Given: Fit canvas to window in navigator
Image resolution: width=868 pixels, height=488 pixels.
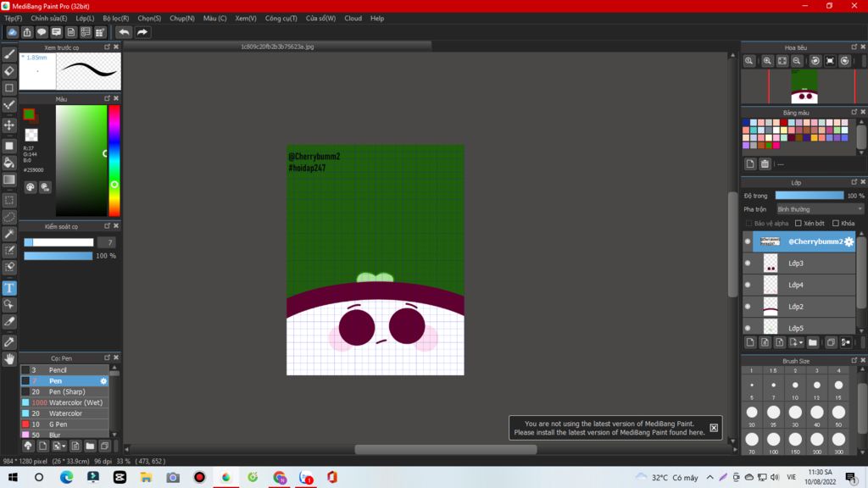Looking at the screenshot, I should click(x=782, y=61).
